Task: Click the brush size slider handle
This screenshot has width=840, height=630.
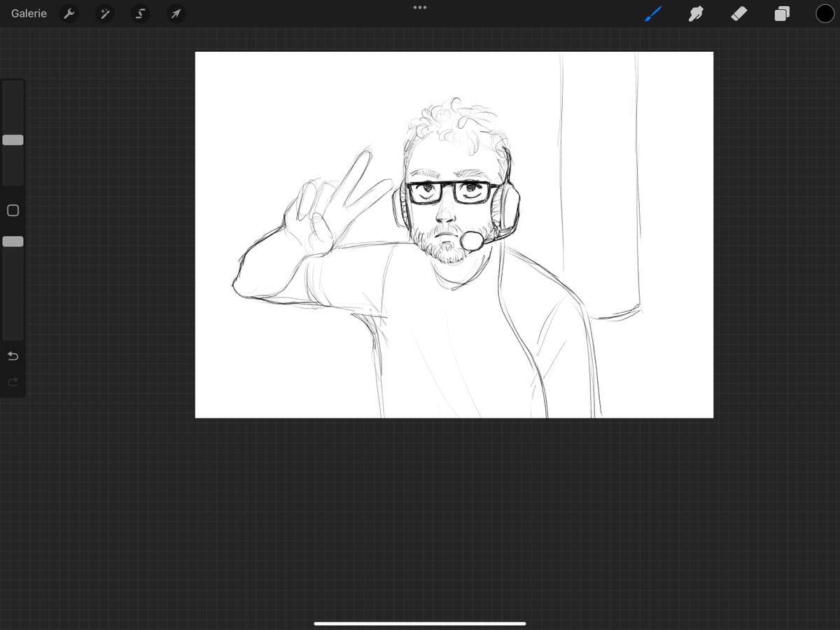Action: tap(13, 140)
